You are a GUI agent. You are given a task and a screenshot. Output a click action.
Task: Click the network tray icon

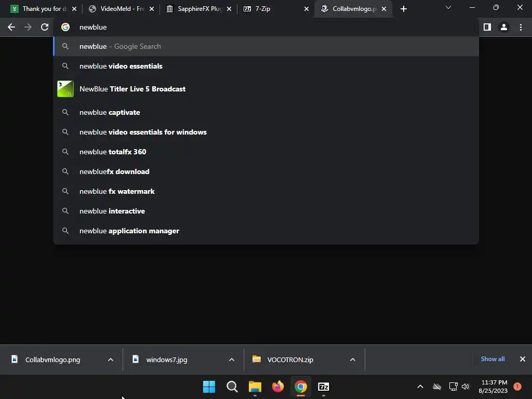pos(453,387)
